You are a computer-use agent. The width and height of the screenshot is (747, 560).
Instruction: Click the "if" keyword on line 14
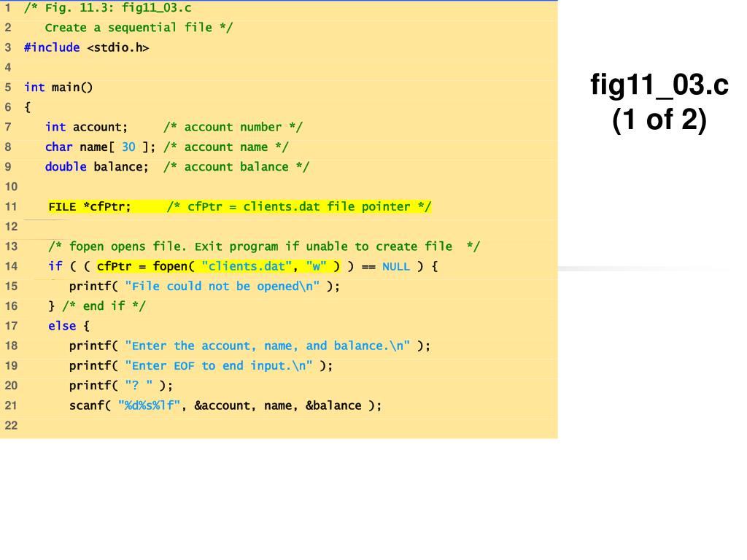(x=55, y=266)
